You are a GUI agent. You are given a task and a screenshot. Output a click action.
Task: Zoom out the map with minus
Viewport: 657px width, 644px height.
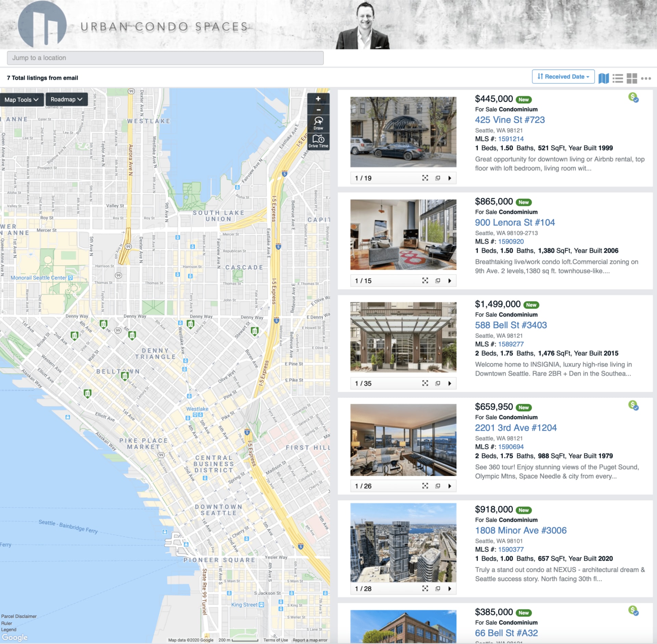(x=318, y=110)
